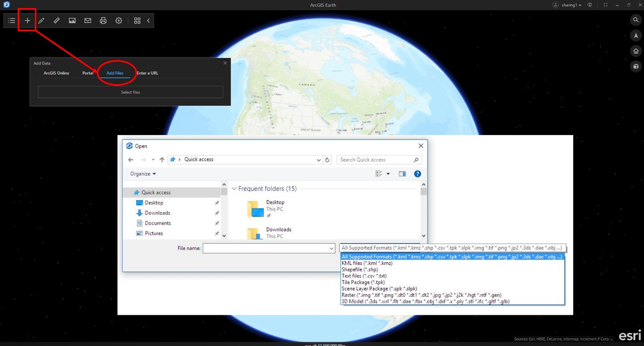Switch to the Portal tab

(x=88, y=73)
